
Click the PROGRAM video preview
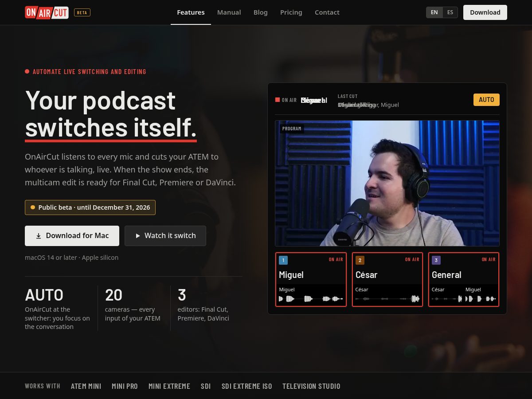[x=387, y=183]
